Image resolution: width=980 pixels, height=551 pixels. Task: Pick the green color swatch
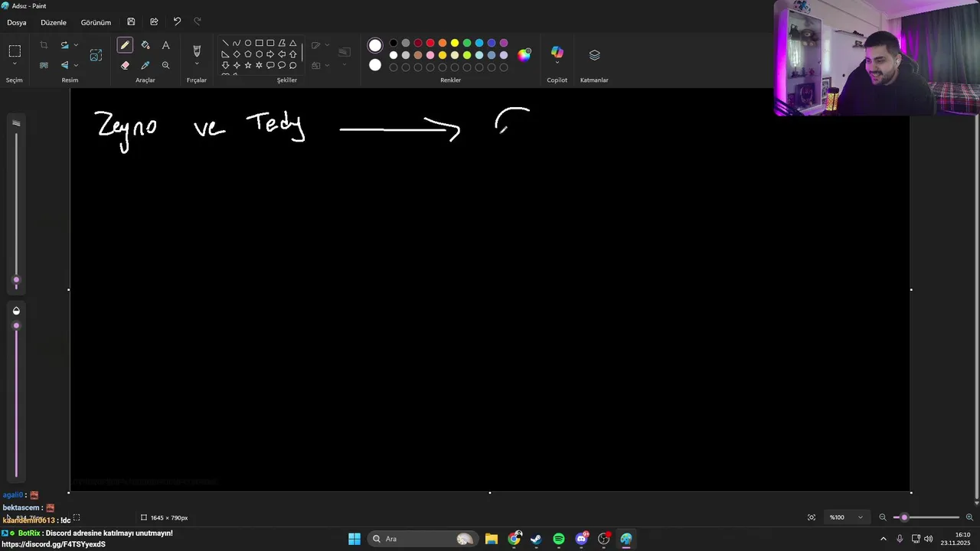click(467, 43)
